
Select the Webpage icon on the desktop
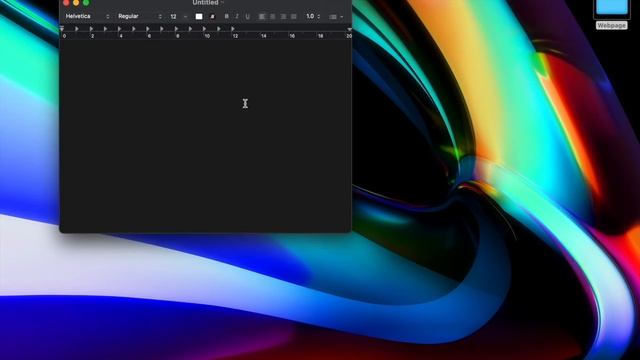pyautogui.click(x=611, y=14)
